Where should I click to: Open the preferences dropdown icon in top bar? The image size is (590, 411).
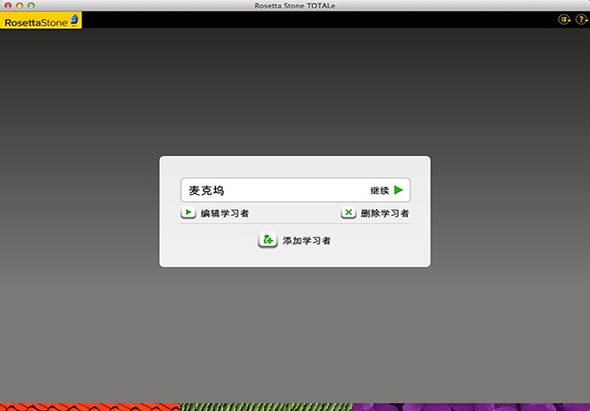tap(564, 20)
